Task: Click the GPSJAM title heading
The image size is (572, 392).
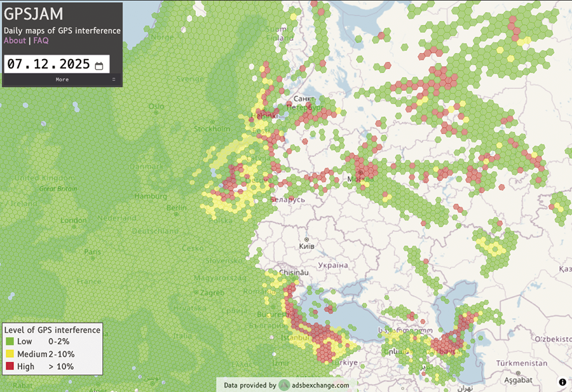Action: click(34, 14)
